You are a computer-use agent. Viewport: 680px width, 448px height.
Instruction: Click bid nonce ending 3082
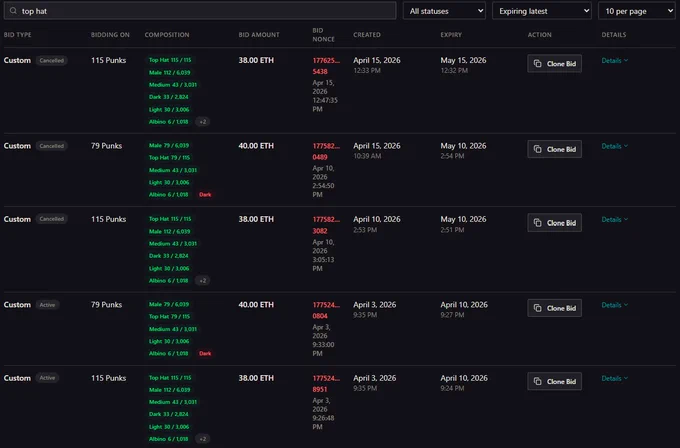point(326,225)
